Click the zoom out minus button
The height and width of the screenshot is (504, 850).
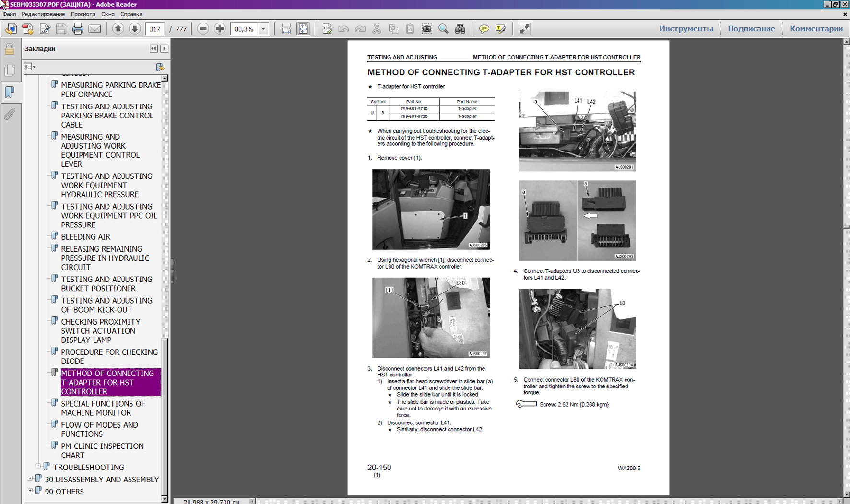coord(203,29)
